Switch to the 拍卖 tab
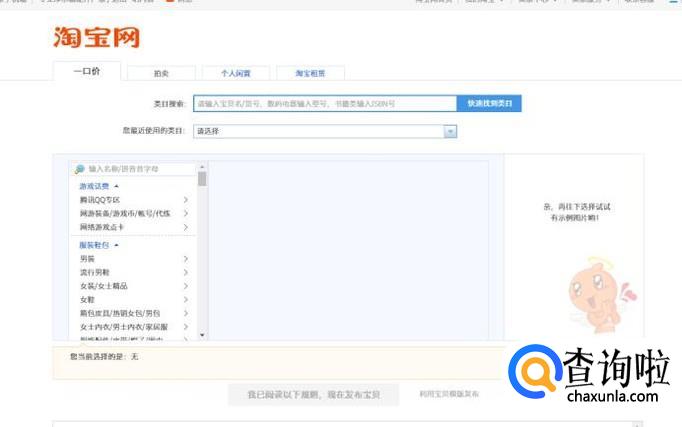The image size is (682, 427). click(x=161, y=73)
